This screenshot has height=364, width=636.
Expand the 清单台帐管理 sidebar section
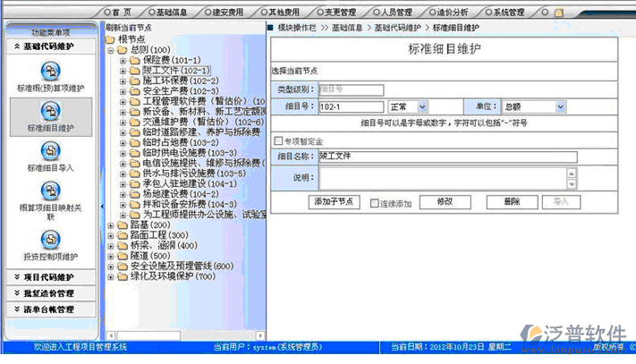pyautogui.click(x=51, y=309)
